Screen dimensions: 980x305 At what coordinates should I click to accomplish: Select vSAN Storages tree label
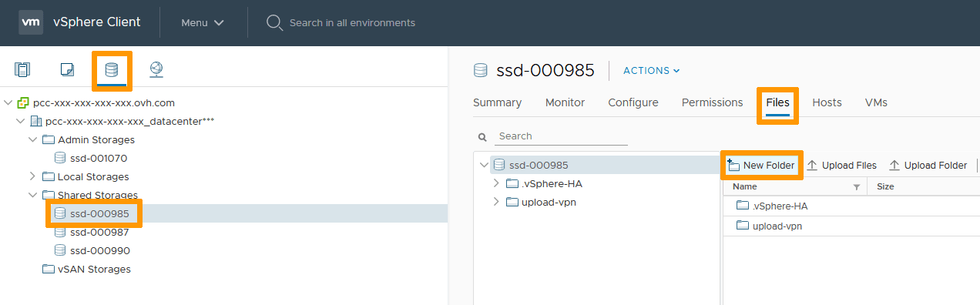tap(94, 269)
